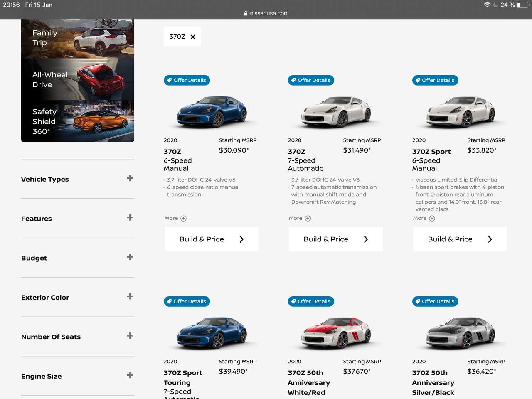Tap the lock icon in the address bar
The width and height of the screenshot is (532, 399).
pyautogui.click(x=246, y=13)
